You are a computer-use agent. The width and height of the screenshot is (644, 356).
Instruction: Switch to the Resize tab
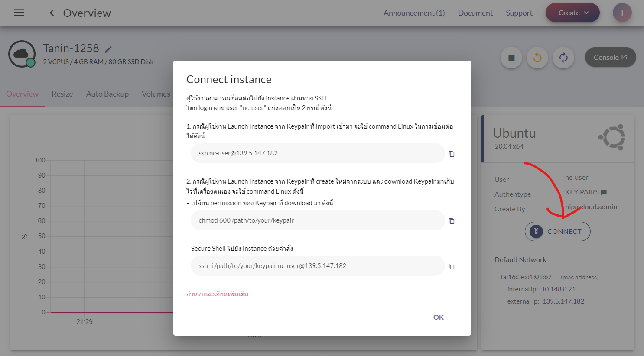[x=62, y=94]
